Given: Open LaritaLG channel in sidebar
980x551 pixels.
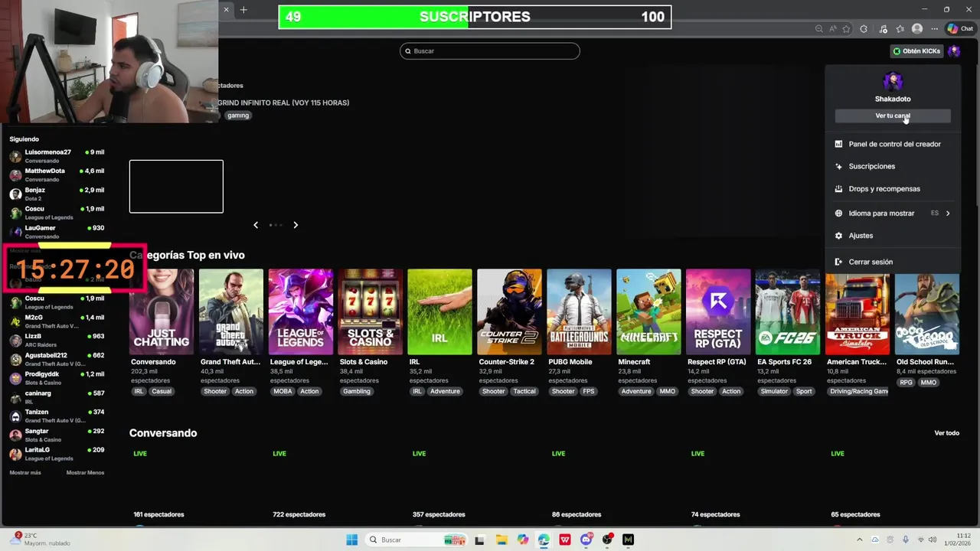Looking at the screenshot, I should point(57,453).
